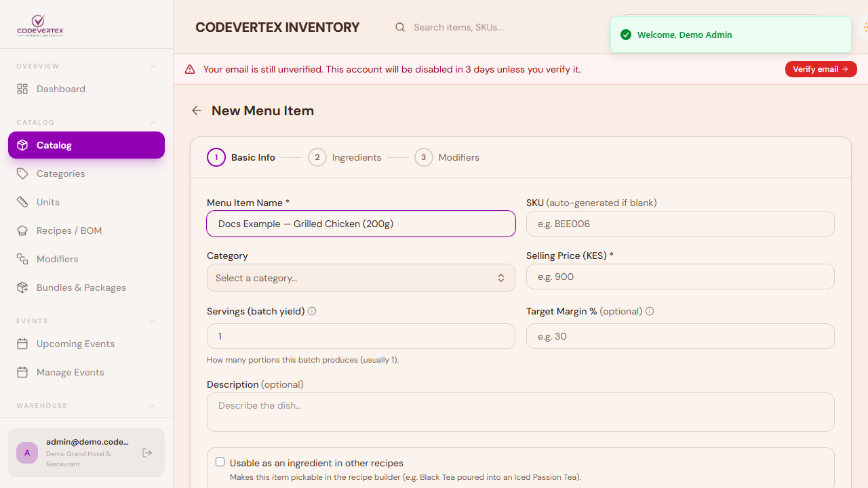This screenshot has width=868, height=488.
Task: Click the Servings (batch yield) field
Action: (361, 336)
